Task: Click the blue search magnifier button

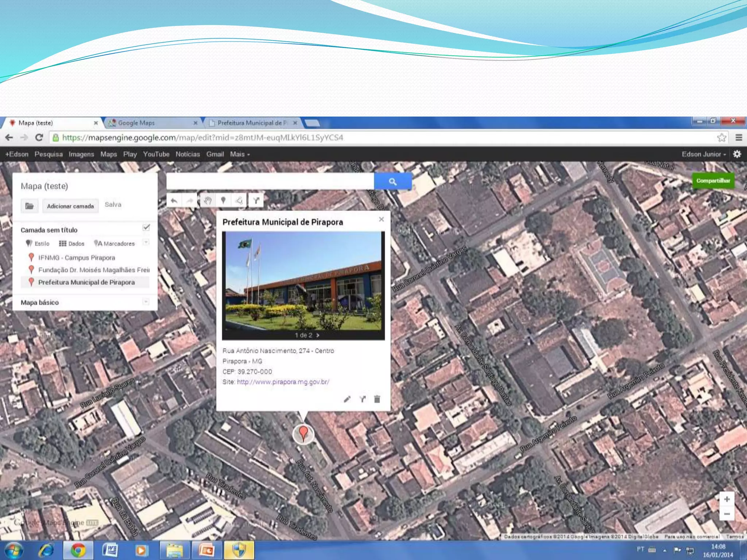Action: click(x=392, y=181)
